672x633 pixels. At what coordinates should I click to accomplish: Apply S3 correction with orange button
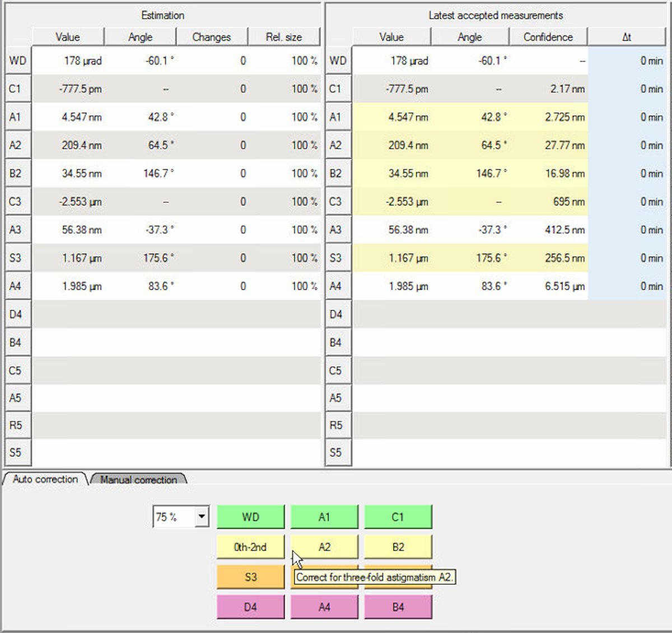pyautogui.click(x=250, y=576)
